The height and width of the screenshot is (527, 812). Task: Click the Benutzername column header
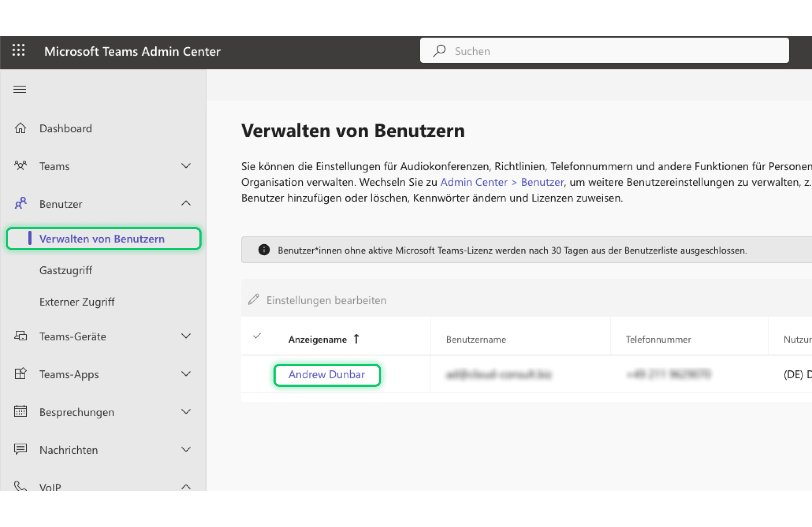(x=476, y=339)
